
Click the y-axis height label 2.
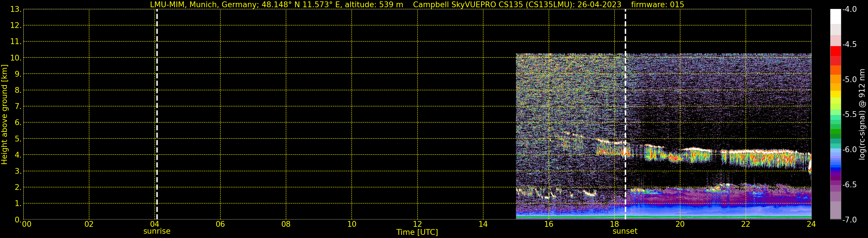coord(18,187)
